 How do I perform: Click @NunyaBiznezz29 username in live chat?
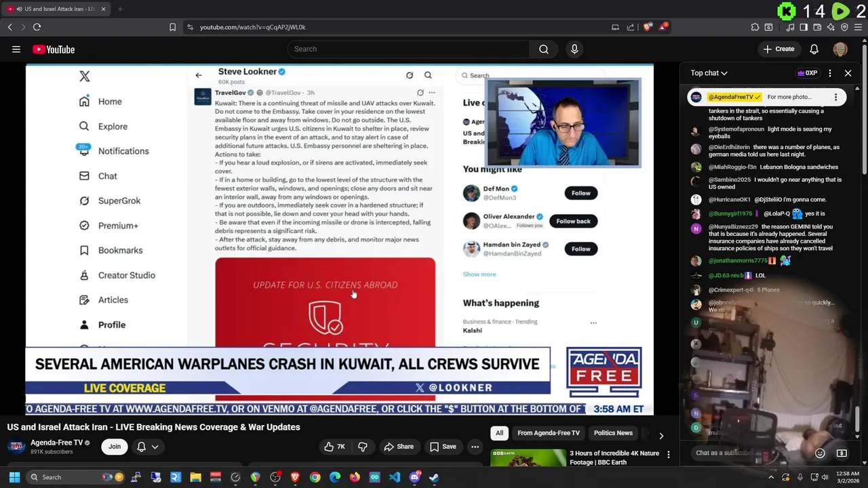[733, 227]
